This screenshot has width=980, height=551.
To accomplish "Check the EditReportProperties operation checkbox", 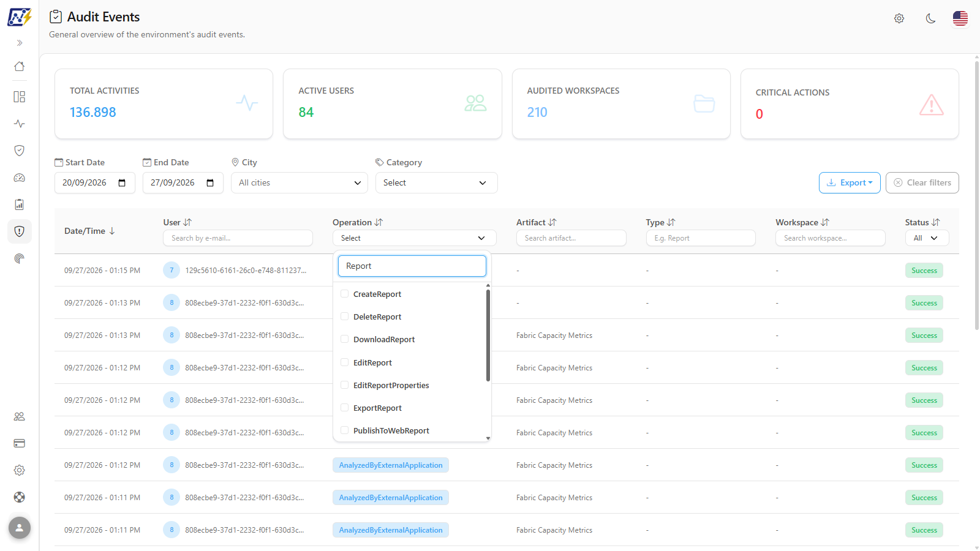I will click(344, 385).
